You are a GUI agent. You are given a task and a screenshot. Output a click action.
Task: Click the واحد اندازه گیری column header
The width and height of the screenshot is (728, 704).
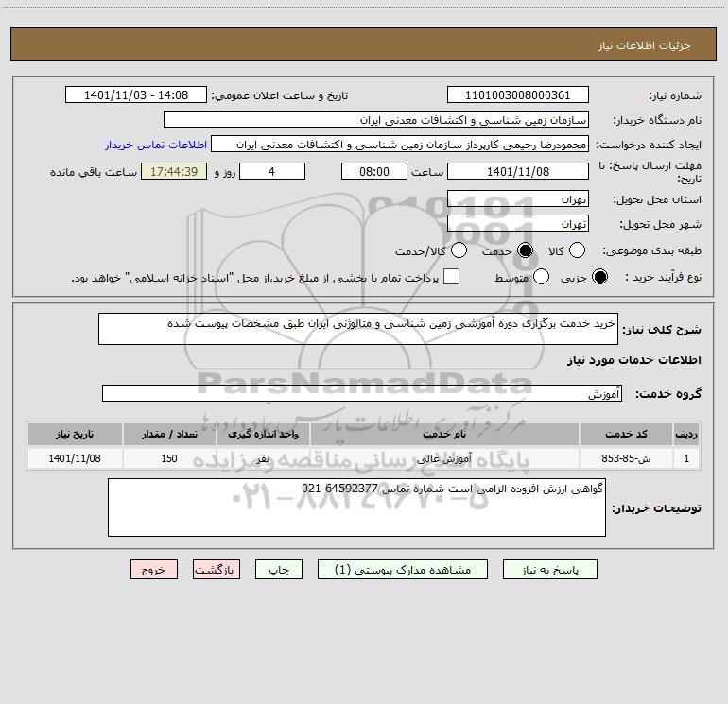pyautogui.click(x=263, y=434)
